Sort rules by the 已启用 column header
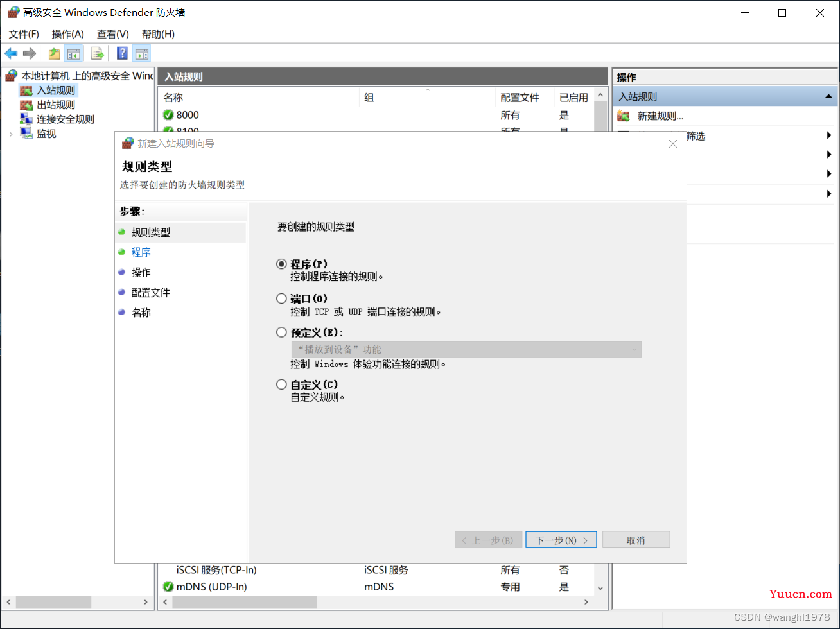 point(573,98)
